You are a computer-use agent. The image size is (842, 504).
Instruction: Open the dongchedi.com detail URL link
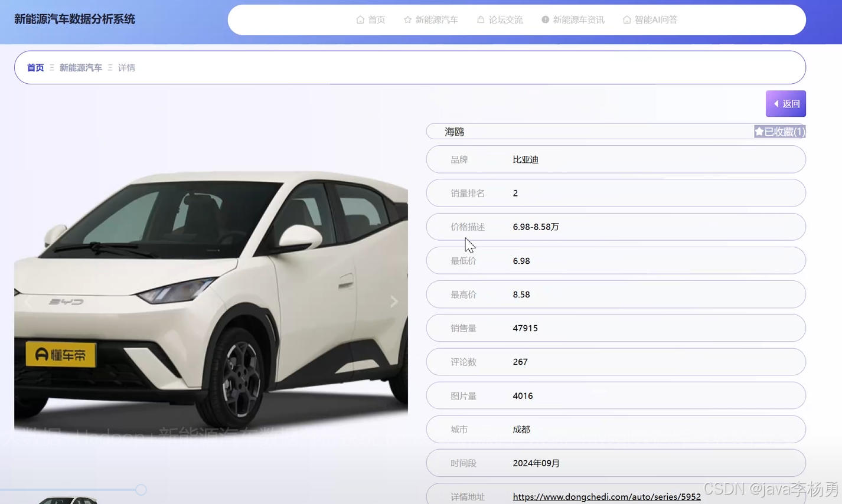pos(606,497)
